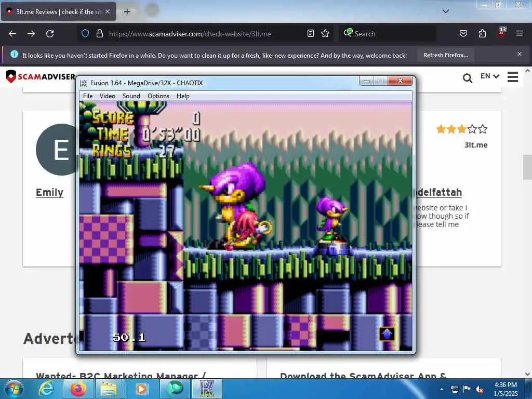
Task: Toggle reader view for the page
Action: tap(311, 33)
